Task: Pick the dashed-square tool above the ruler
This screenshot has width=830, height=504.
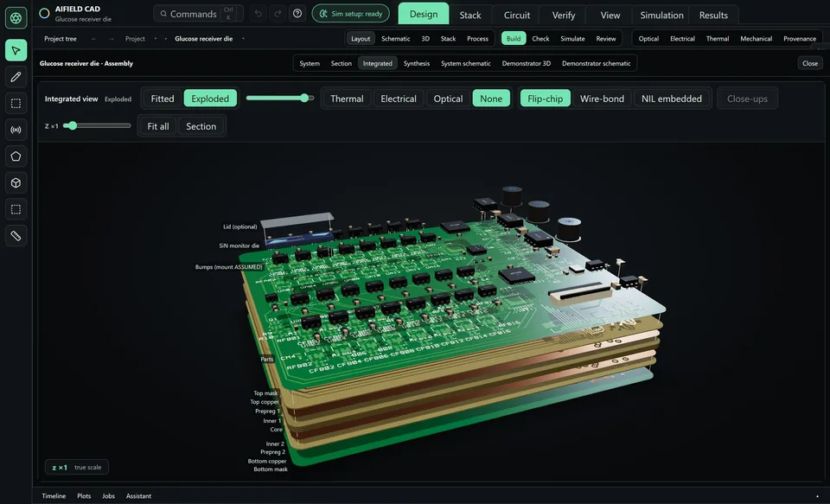Action: tap(16, 209)
